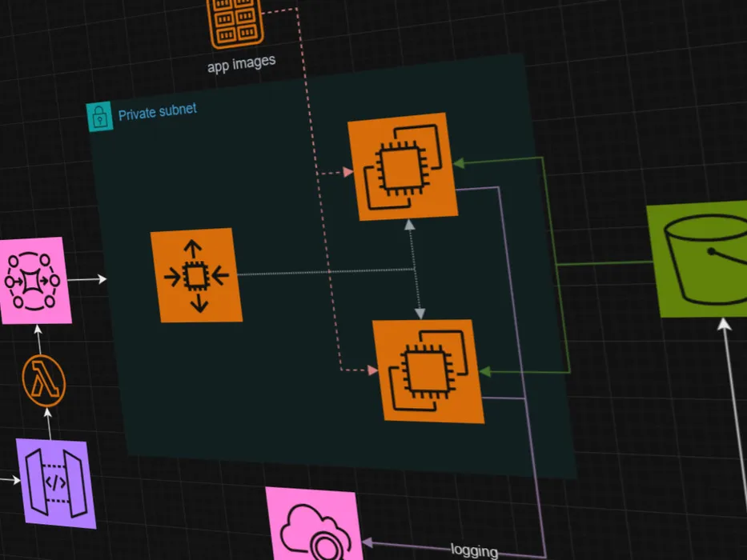Select the purple API Gateway icon
Image resolution: width=747 pixels, height=560 pixels.
(56, 483)
